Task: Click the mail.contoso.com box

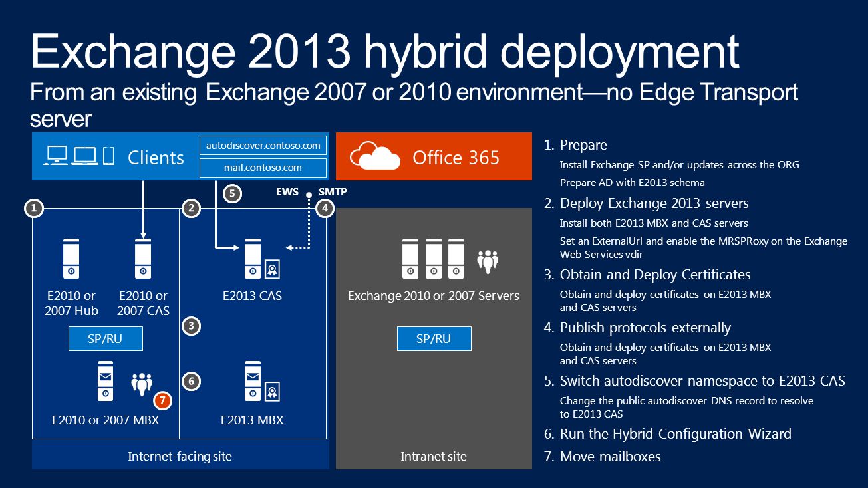Action: (263, 168)
